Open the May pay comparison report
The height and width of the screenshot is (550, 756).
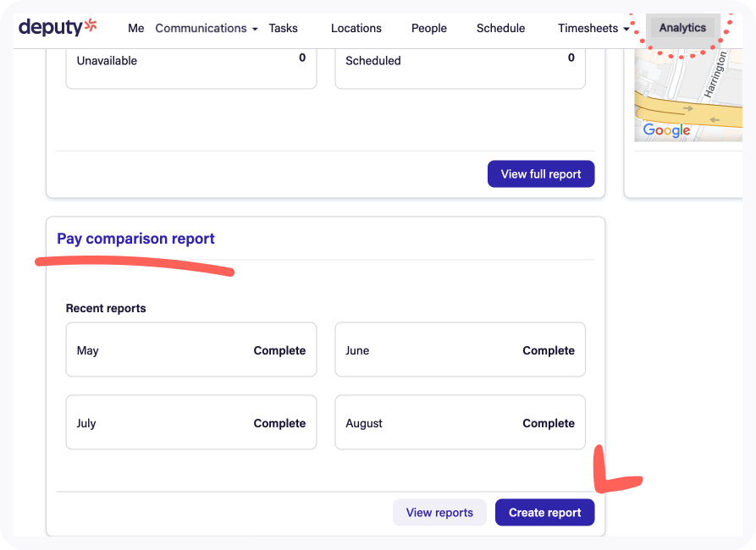(x=191, y=350)
